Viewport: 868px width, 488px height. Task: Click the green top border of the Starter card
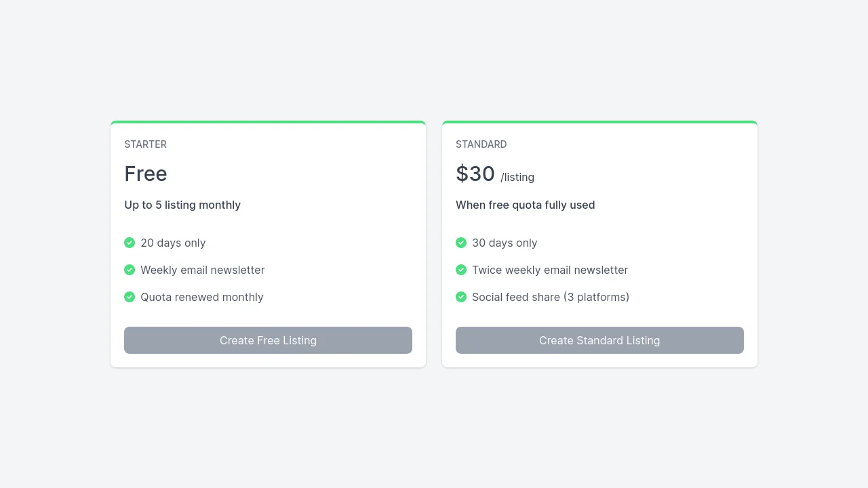(x=268, y=123)
